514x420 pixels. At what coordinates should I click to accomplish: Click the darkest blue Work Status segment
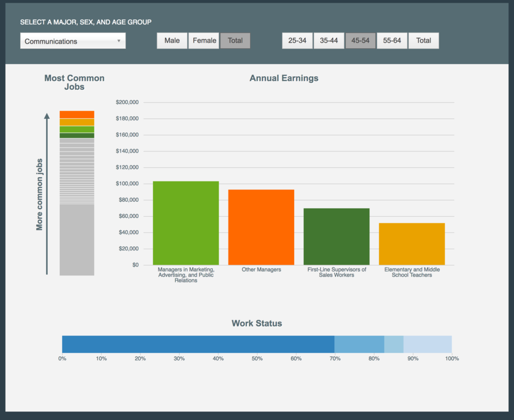[198, 344]
